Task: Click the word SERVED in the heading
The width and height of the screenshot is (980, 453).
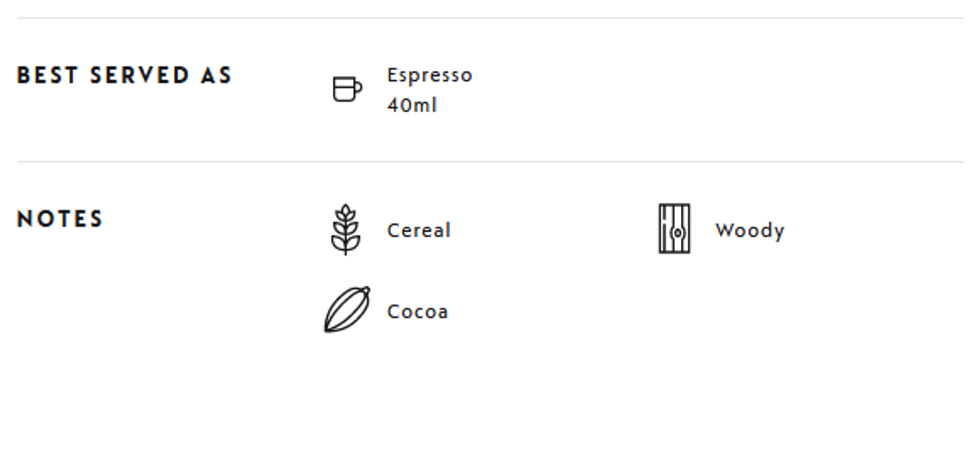Action: tap(139, 75)
